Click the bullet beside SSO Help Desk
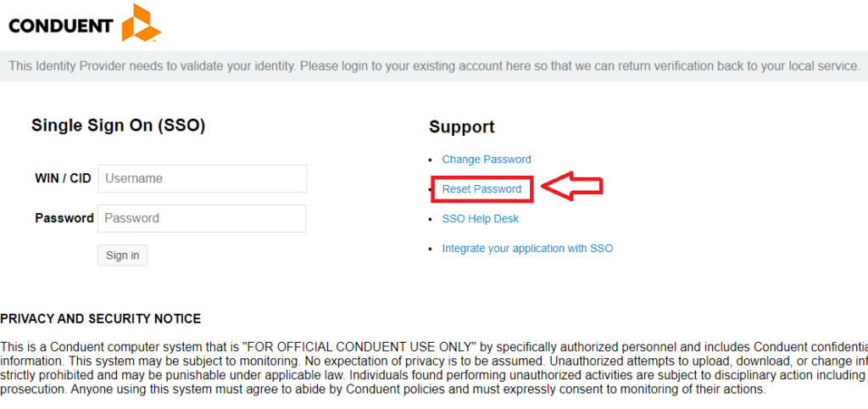The height and width of the screenshot is (409, 868). pyautogui.click(x=431, y=220)
